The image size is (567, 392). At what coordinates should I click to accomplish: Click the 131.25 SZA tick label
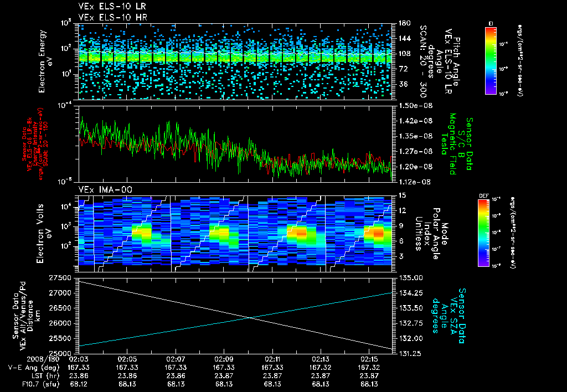tap(410, 354)
